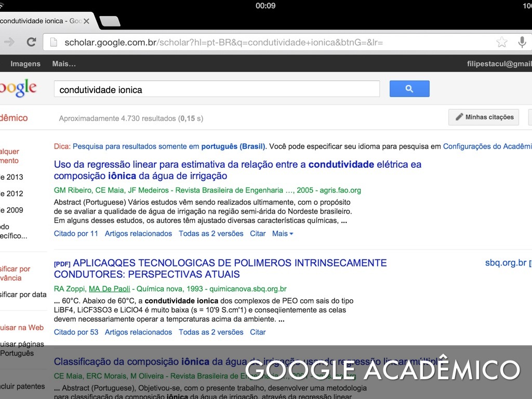The image size is (532, 399).
Task: Tap the microphone voice search icon
Action: coord(522,42)
